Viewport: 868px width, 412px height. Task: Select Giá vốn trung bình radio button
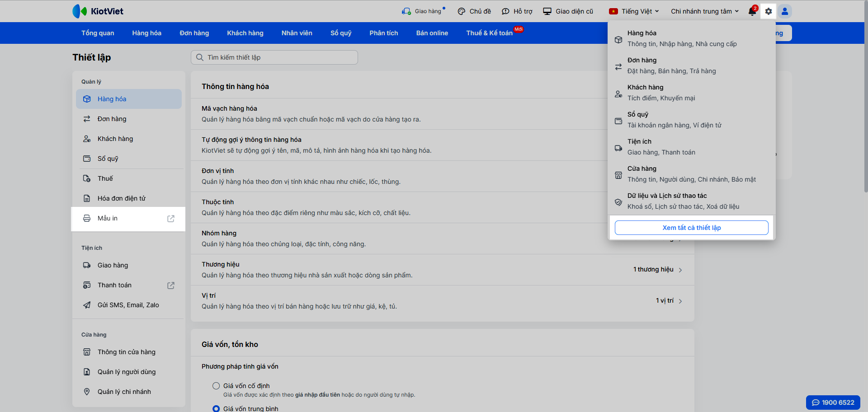coord(216,409)
